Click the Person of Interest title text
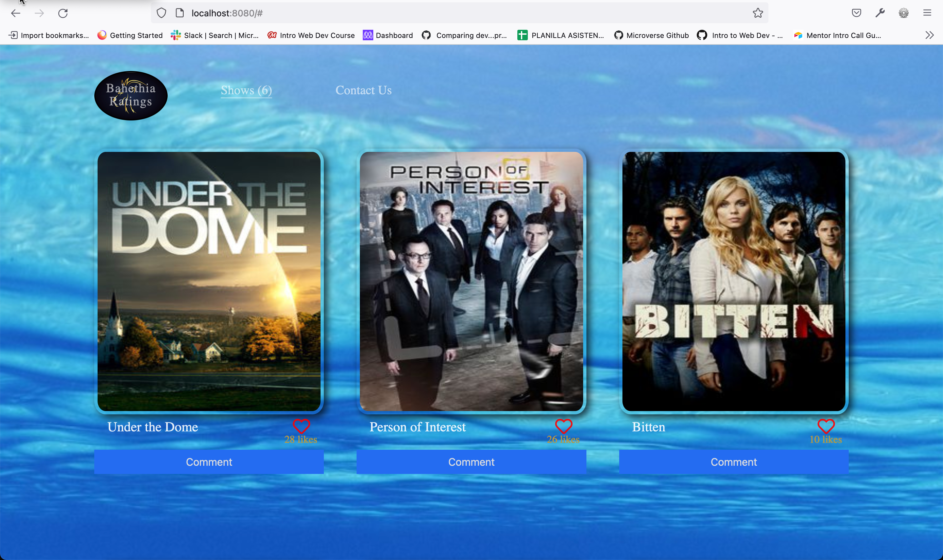943x560 pixels. [417, 427]
